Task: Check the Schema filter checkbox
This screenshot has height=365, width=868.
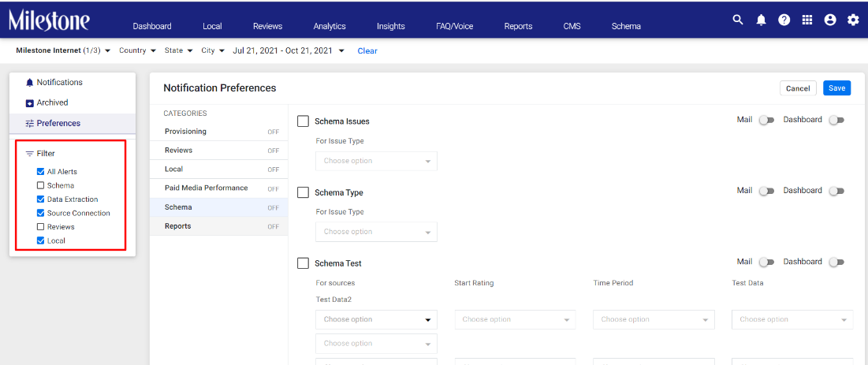Action: (40, 185)
